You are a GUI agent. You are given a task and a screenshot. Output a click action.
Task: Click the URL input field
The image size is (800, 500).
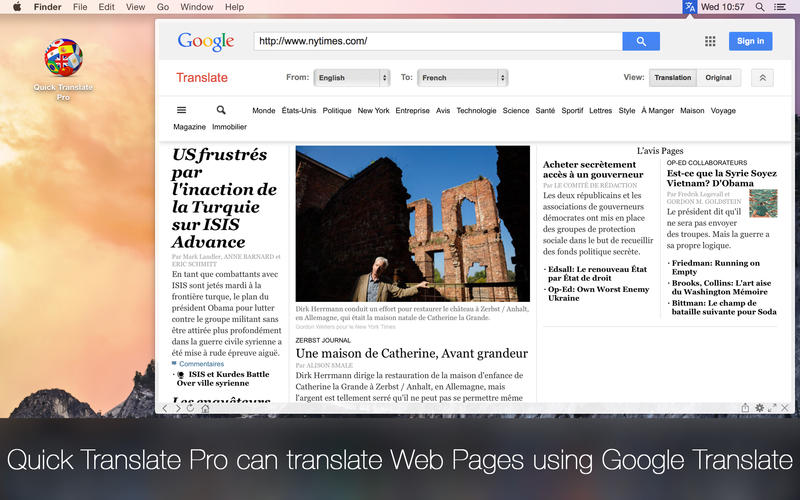point(436,41)
